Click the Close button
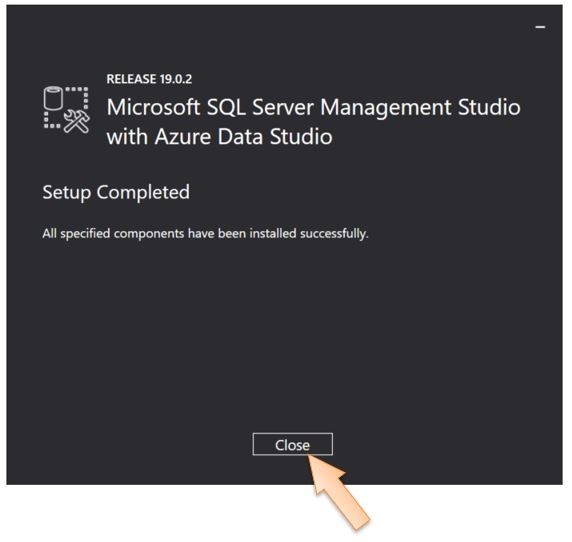The width and height of the screenshot is (572, 542). tap(293, 444)
